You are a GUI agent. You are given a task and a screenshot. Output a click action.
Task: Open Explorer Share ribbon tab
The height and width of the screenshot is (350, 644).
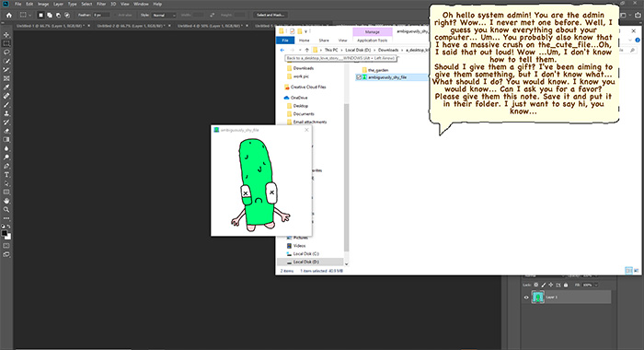coord(324,41)
